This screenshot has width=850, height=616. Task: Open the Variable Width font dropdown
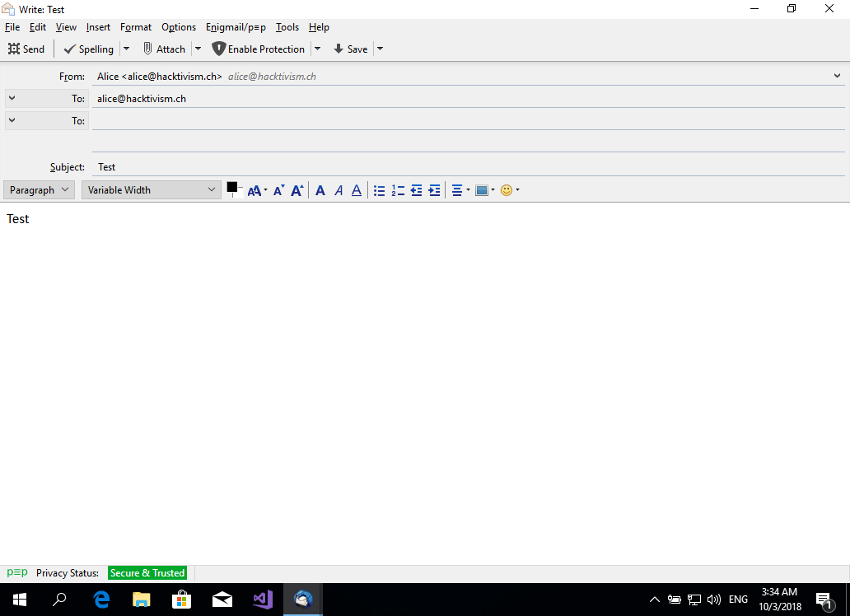tap(152, 189)
